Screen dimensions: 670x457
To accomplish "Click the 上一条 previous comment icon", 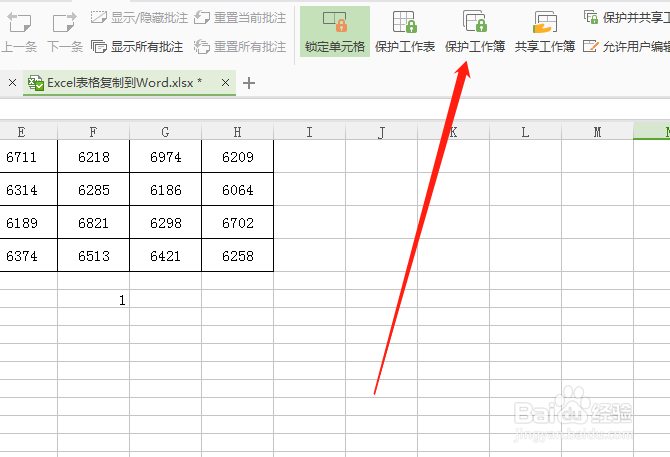I will (x=19, y=23).
